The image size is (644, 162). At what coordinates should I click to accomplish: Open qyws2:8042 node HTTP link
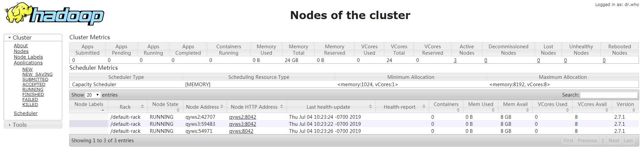tap(242, 117)
